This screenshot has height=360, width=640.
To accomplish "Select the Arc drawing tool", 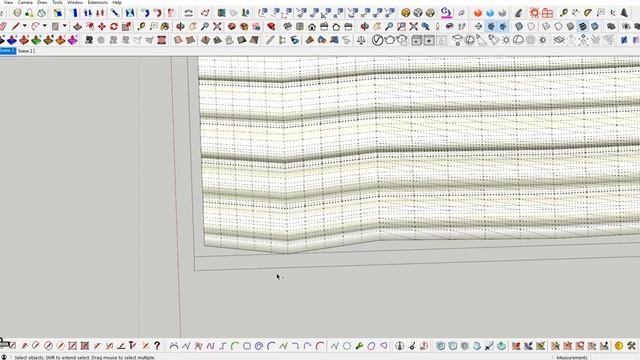I will [x=36, y=27].
